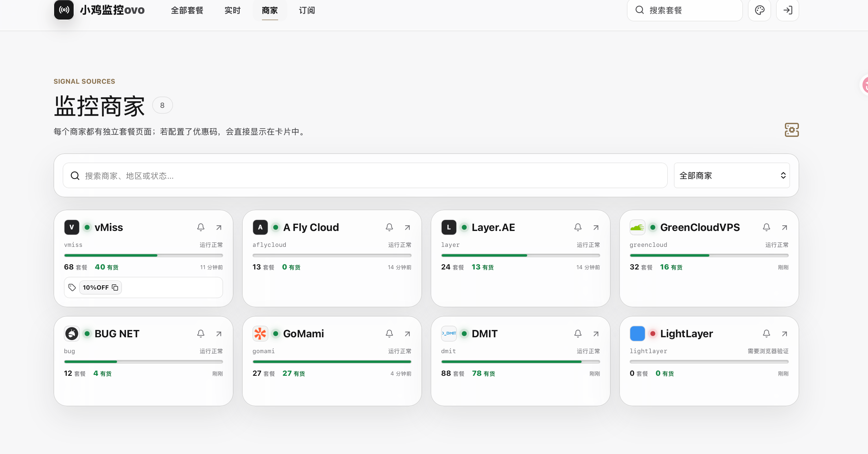The width and height of the screenshot is (868, 454).
Task: Click the LightLayer notification bell
Action: pyautogui.click(x=766, y=333)
